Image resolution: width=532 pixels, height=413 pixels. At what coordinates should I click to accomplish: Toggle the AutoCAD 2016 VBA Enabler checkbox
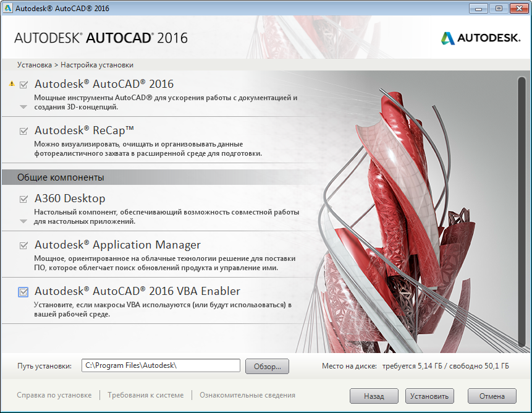[23, 292]
